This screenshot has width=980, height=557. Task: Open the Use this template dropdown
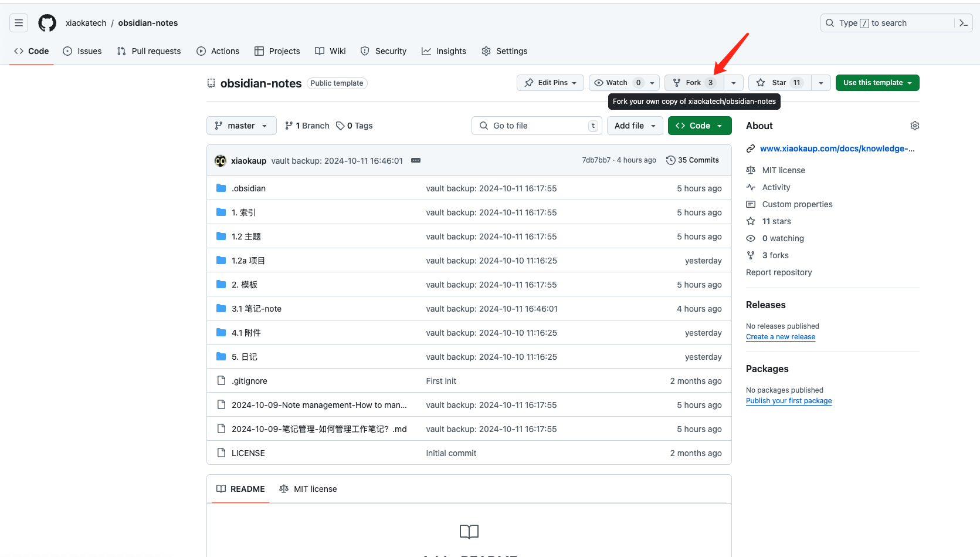877,83
